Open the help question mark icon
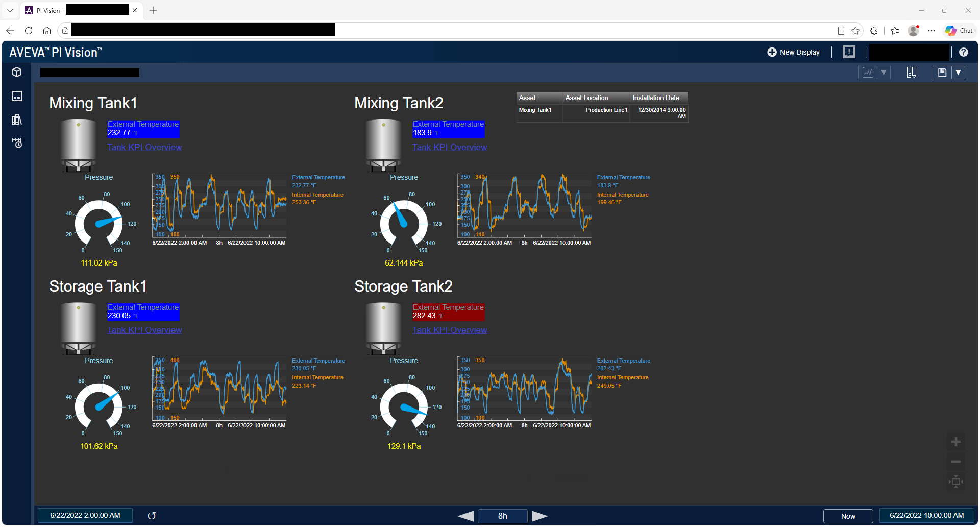The height and width of the screenshot is (527, 980). [x=963, y=52]
